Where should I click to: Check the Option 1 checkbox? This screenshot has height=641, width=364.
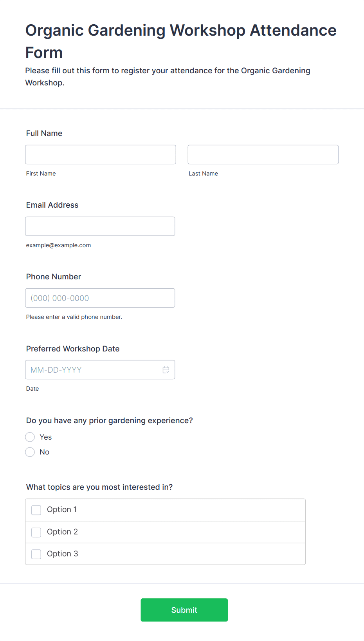[36, 510]
